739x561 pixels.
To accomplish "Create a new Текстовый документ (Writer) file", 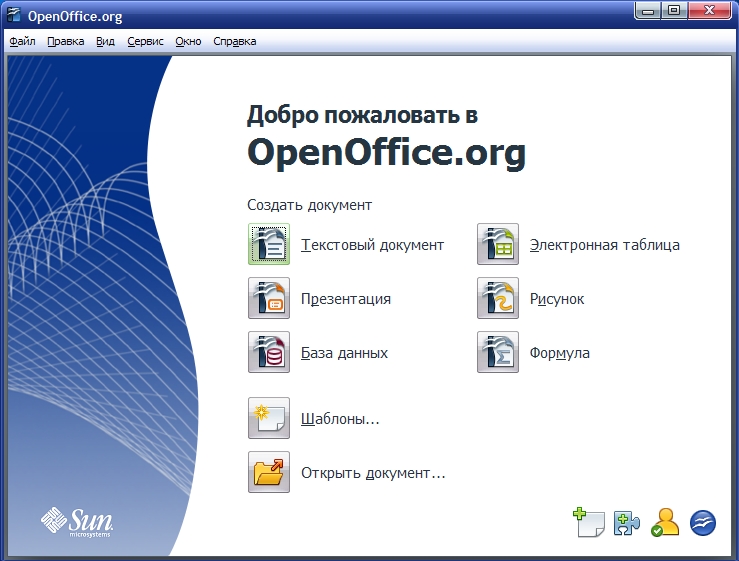I will (269, 245).
